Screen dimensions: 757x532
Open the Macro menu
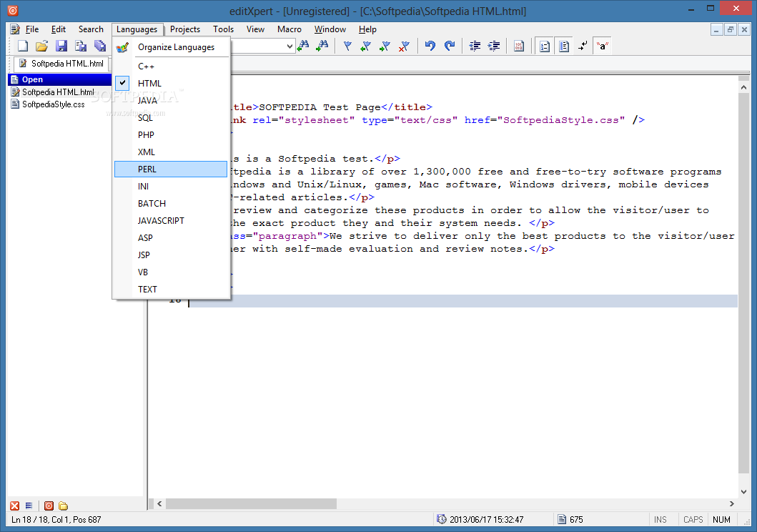click(290, 29)
